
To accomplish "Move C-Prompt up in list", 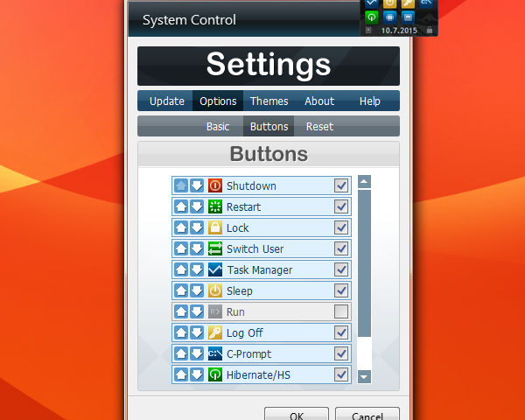I will [181, 353].
